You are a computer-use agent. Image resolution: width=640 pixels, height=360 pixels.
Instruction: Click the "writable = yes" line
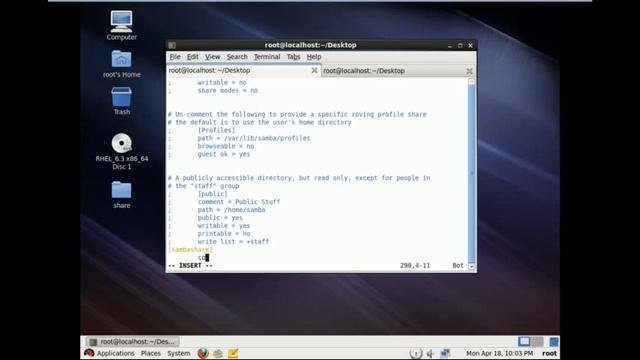click(224, 226)
